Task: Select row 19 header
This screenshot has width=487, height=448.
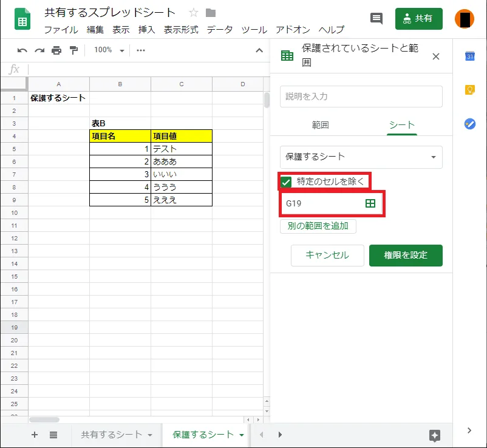Action: click(15, 327)
